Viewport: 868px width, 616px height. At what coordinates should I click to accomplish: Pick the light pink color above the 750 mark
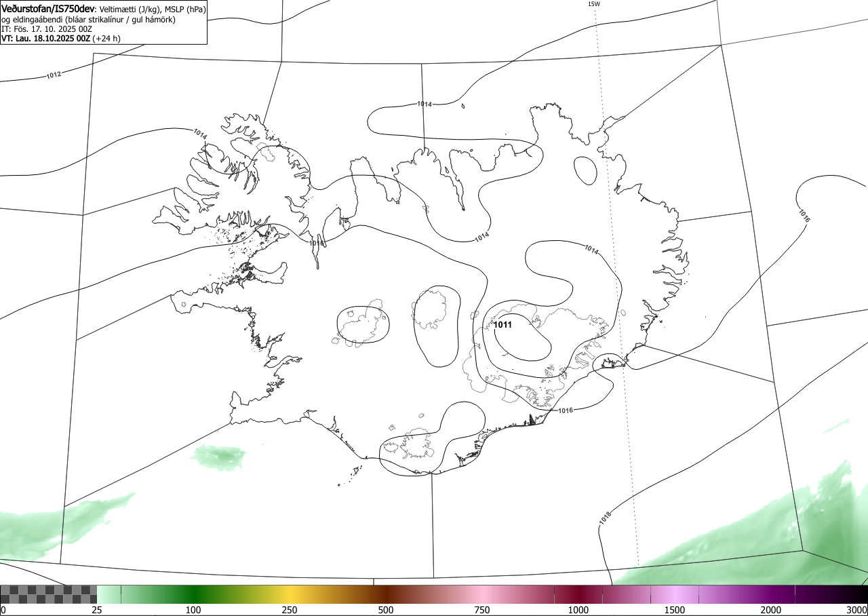coord(482,594)
